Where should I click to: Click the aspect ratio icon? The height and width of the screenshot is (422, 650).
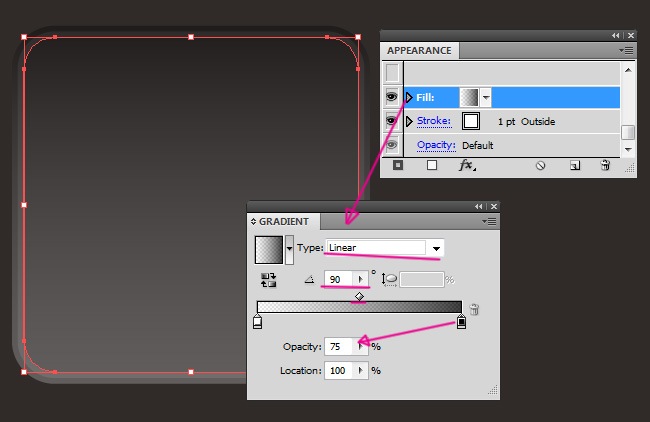pyautogui.click(x=389, y=280)
